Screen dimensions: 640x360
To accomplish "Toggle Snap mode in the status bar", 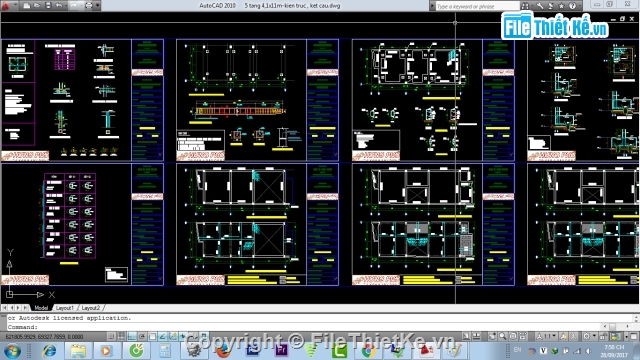I will click(111, 336).
